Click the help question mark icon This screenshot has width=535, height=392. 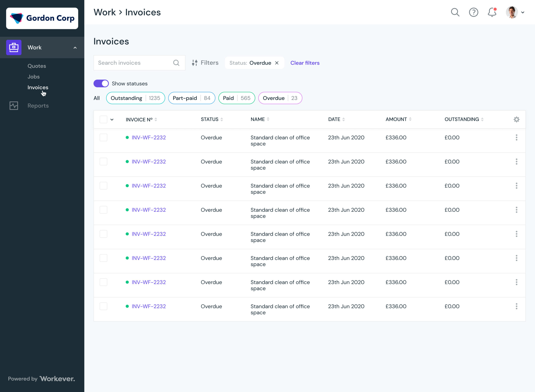(474, 13)
